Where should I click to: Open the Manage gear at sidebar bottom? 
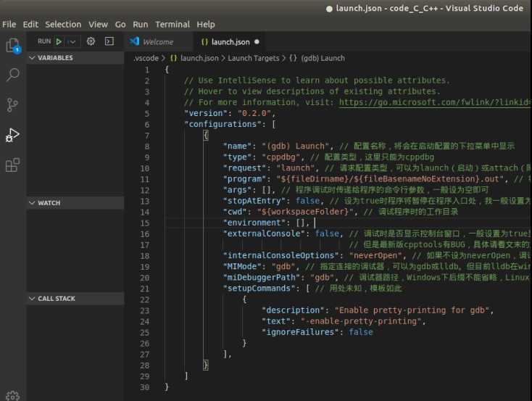pos(13,396)
